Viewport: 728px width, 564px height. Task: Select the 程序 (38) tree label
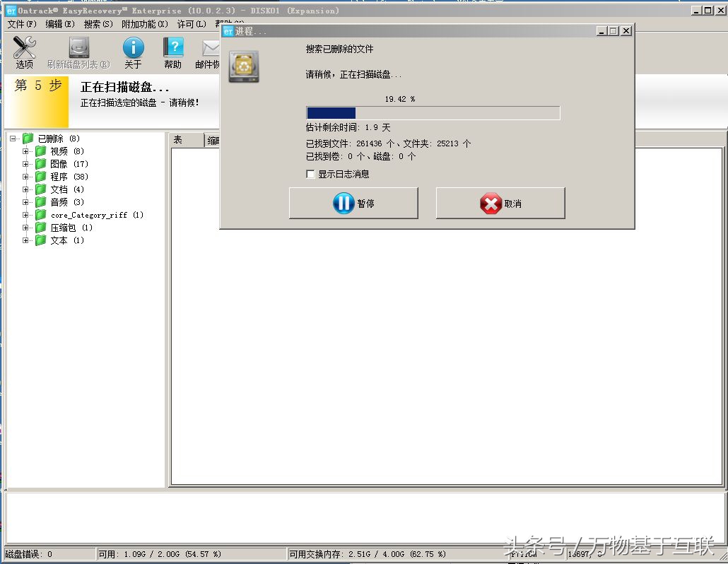pos(69,177)
